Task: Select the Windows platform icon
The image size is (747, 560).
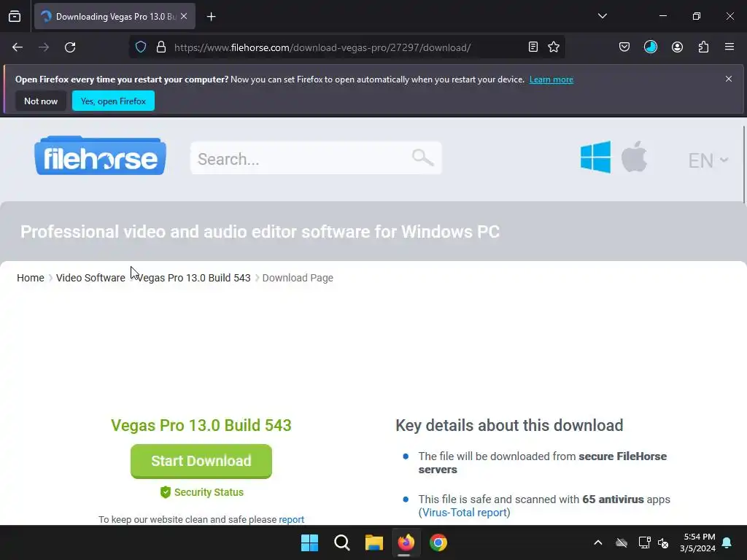Action: (x=595, y=157)
